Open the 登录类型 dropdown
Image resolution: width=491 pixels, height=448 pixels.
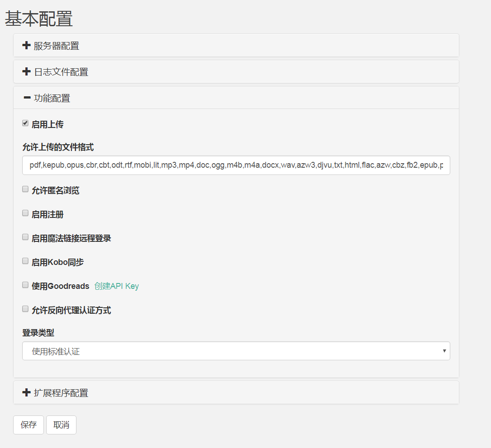click(x=236, y=350)
